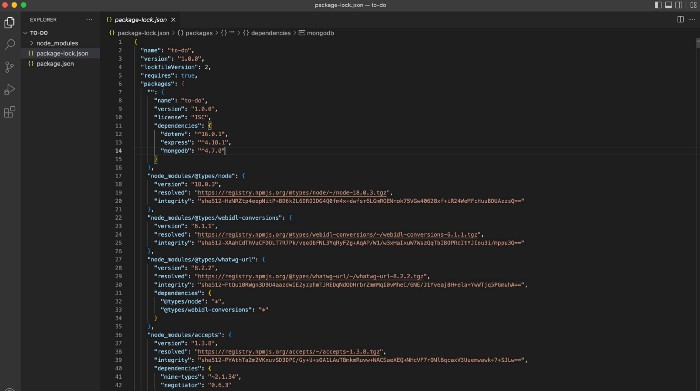Open the Explorer view icon
The width and height of the screenshot is (700, 391).
pos(9,22)
